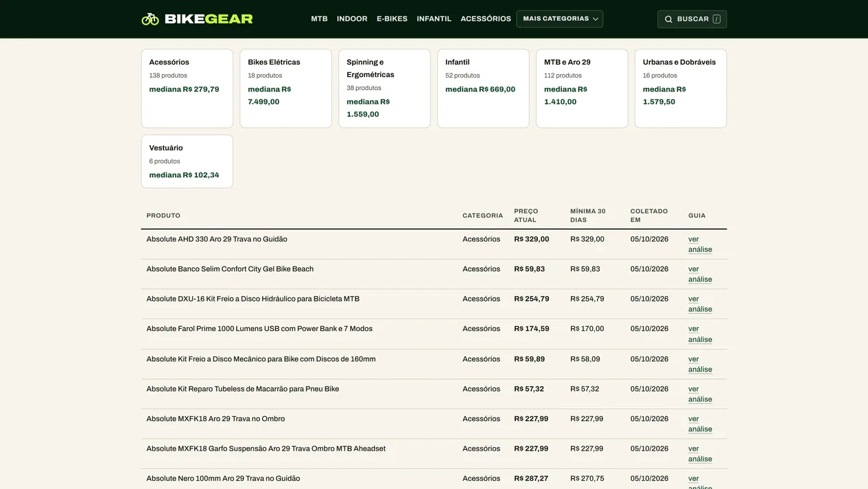The height and width of the screenshot is (489, 868).
Task: Open the MTB e Aro 29 card
Action: click(x=582, y=89)
